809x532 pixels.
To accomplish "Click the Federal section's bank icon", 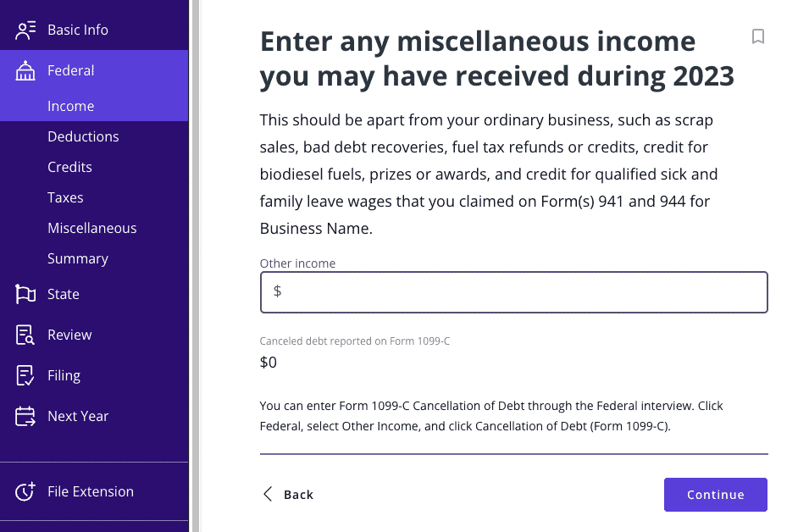I will pos(25,70).
